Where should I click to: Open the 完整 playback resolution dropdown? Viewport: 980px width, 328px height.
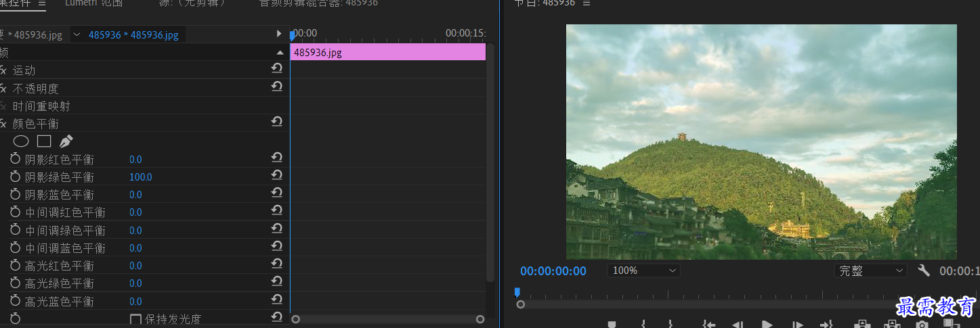[x=870, y=271]
